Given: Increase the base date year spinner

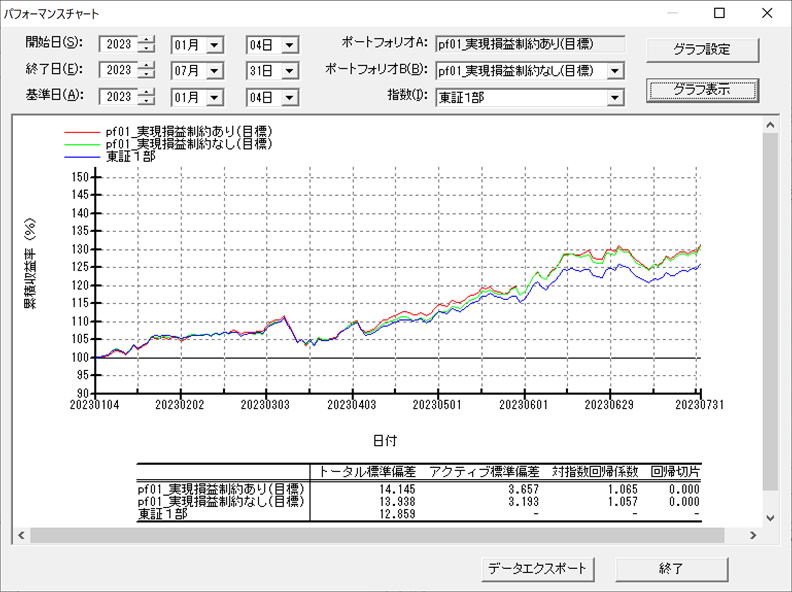Looking at the screenshot, I should 148,93.
